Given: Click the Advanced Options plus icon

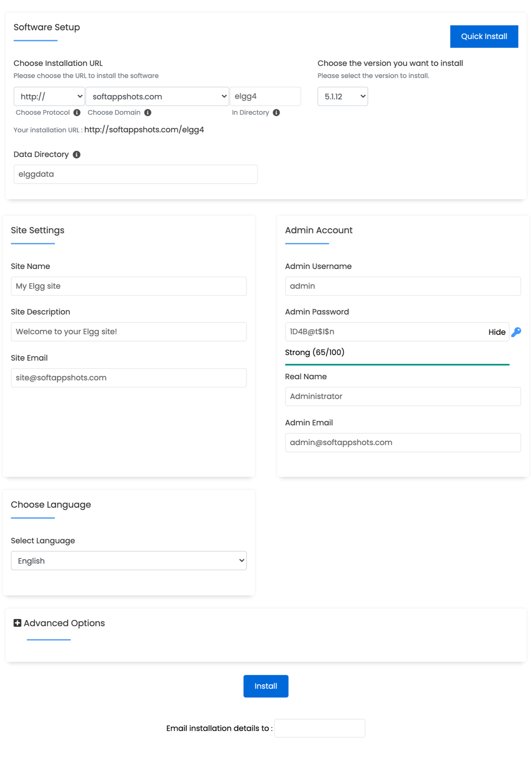Looking at the screenshot, I should [17, 623].
